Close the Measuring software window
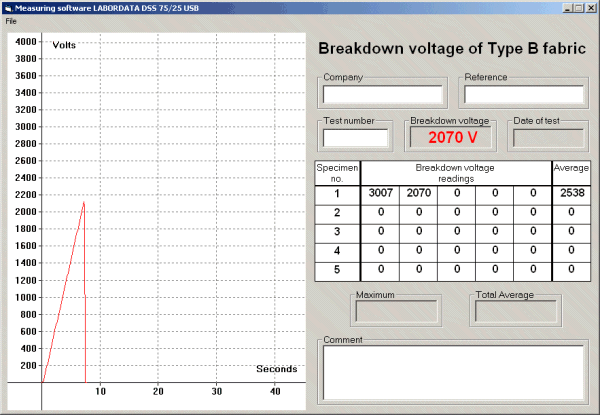The width and height of the screenshot is (600, 415). [591, 7]
